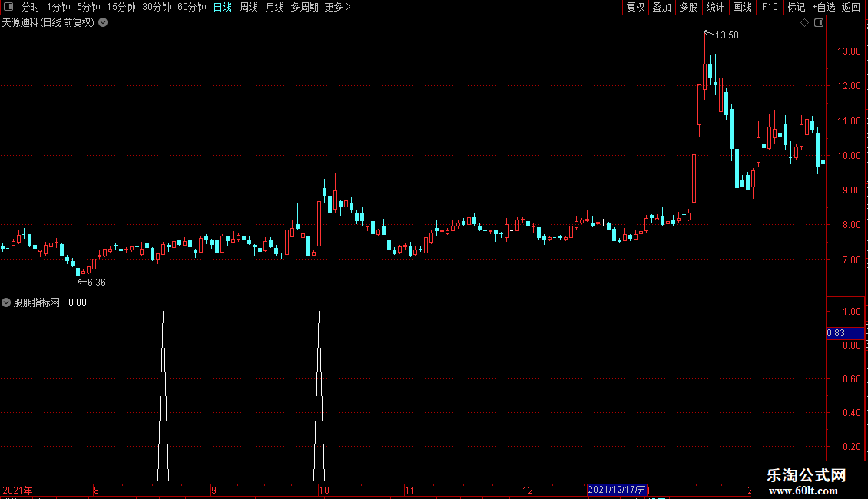Switch to the 分时 intraday chart tab
Screen dimensions: 868x499
click(x=31, y=7)
